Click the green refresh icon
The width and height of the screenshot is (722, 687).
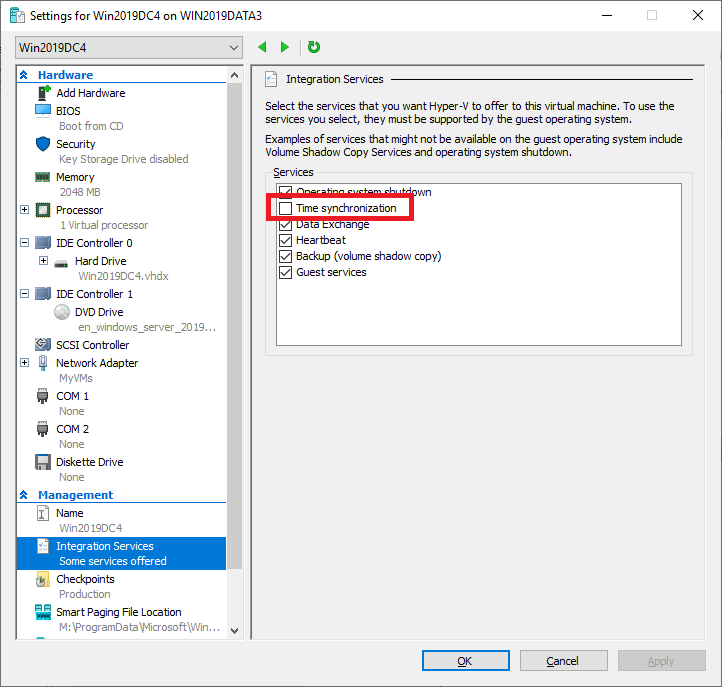click(x=314, y=47)
